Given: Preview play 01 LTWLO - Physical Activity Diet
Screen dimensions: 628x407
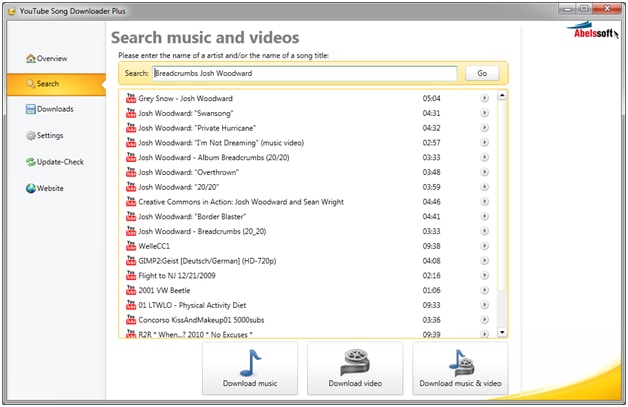Looking at the screenshot, I should (484, 305).
